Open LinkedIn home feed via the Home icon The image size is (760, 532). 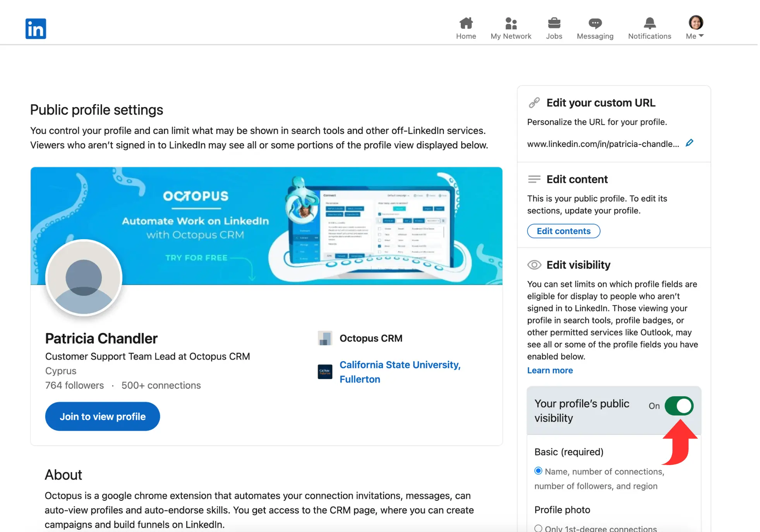click(x=466, y=23)
